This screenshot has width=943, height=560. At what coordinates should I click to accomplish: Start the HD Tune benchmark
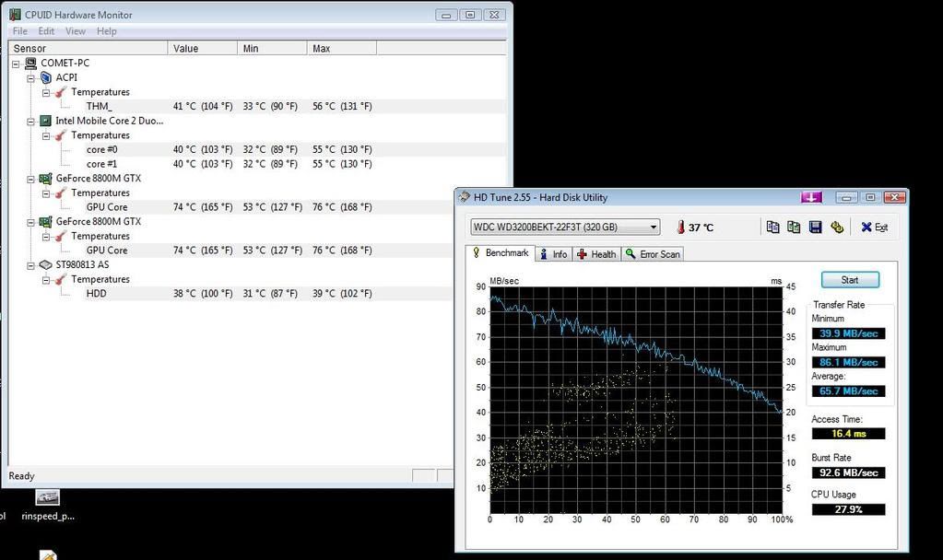pos(850,280)
